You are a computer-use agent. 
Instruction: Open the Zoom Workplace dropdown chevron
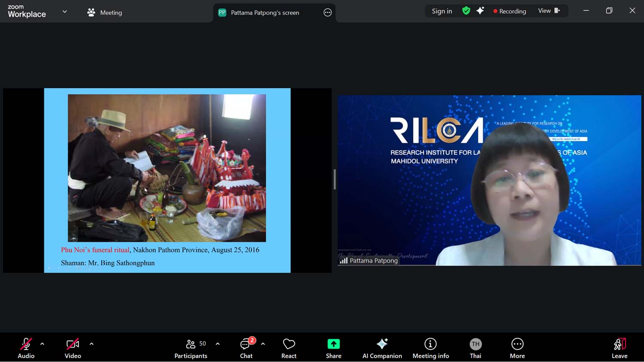pos(65,12)
